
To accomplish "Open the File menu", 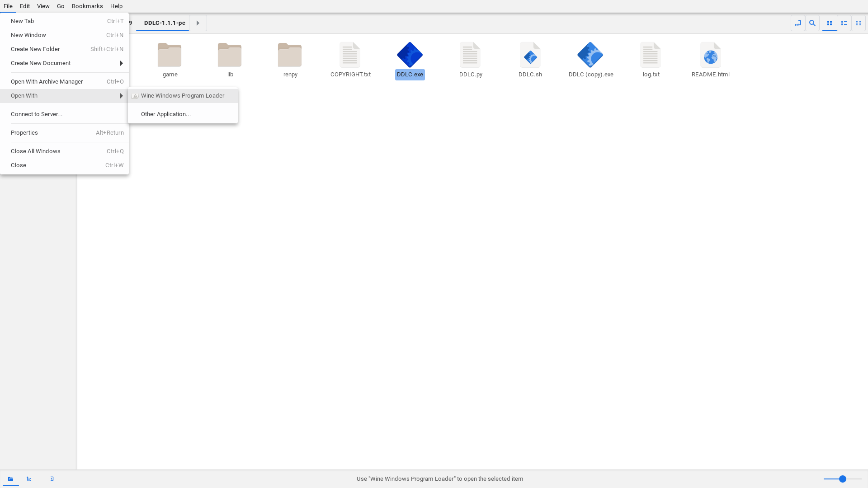I will 8,6.
